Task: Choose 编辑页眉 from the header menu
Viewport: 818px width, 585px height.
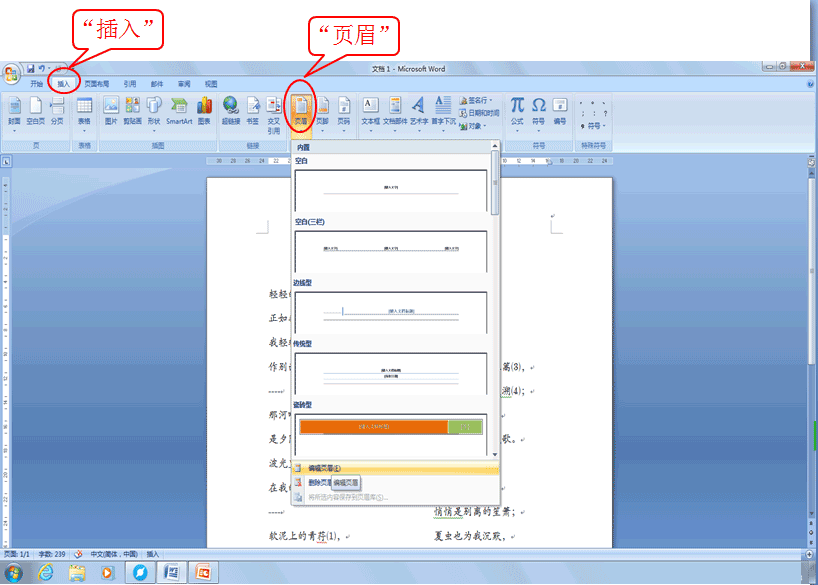Action: 350,467
